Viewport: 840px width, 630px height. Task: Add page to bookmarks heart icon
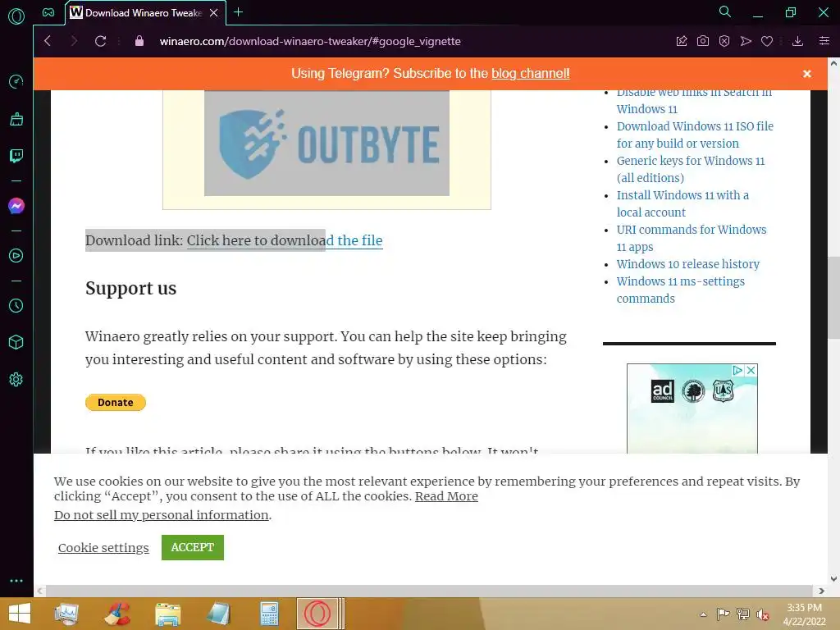tap(767, 41)
